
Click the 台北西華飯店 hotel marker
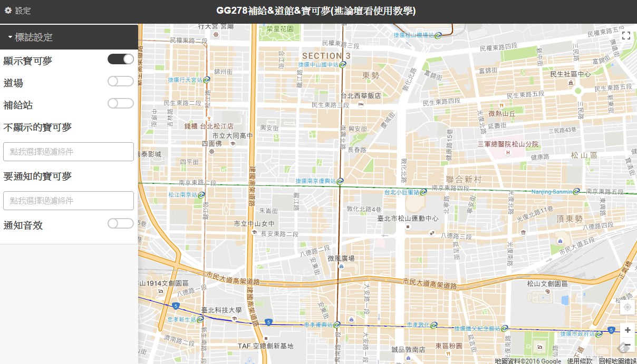pyautogui.click(x=361, y=104)
